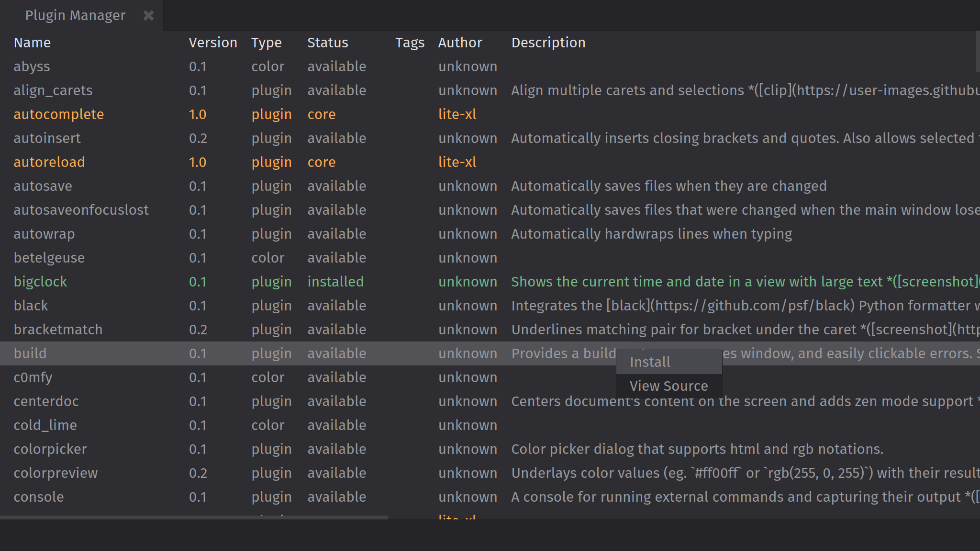The width and height of the screenshot is (980, 551).
Task: Select the cold_lime color theme
Action: [490, 425]
